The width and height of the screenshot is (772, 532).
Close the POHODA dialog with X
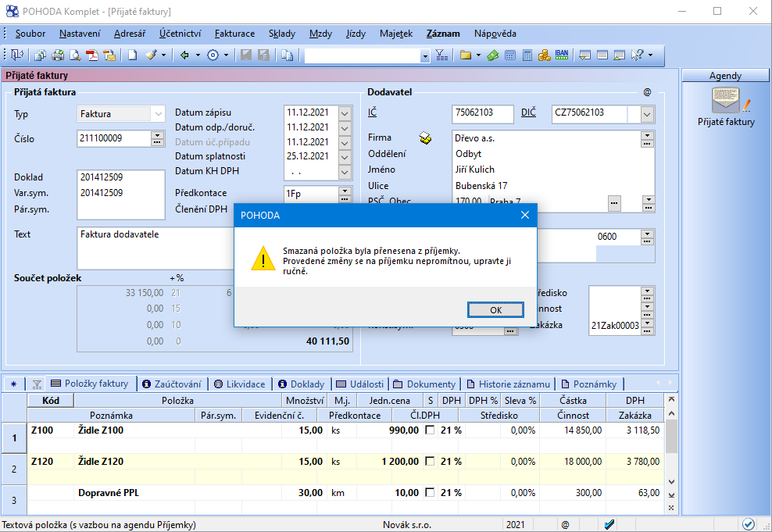coord(525,215)
